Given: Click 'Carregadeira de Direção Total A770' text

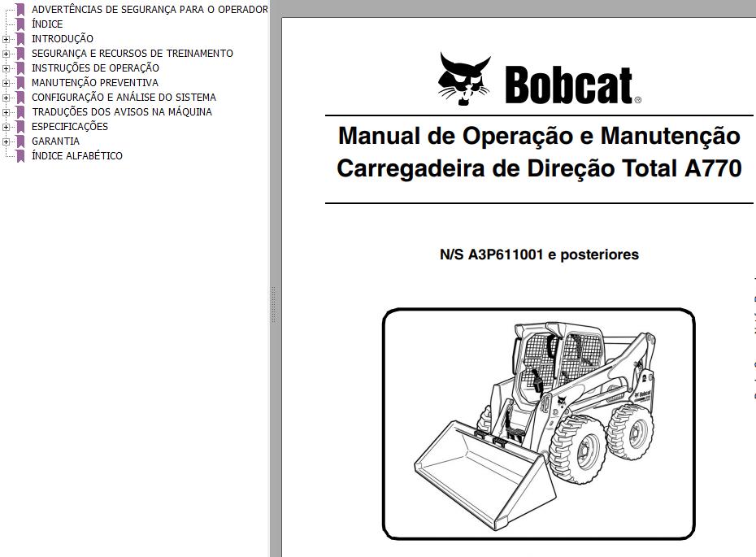Looking at the screenshot, I should tap(539, 168).
